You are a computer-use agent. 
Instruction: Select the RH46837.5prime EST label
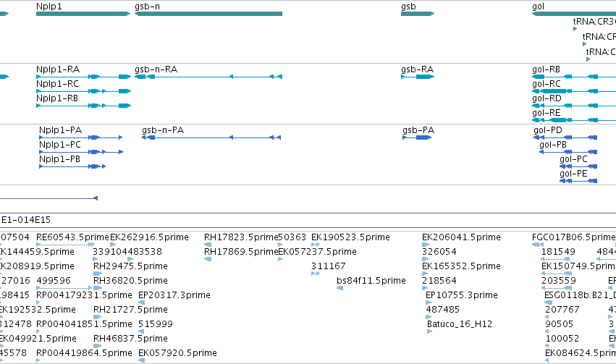pos(130,339)
